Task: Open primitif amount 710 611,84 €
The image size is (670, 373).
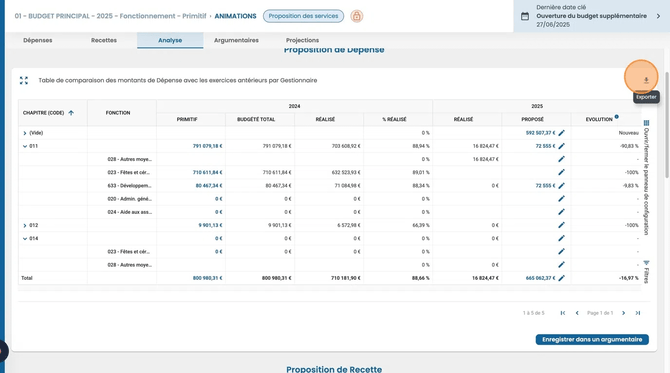Action: (x=207, y=173)
